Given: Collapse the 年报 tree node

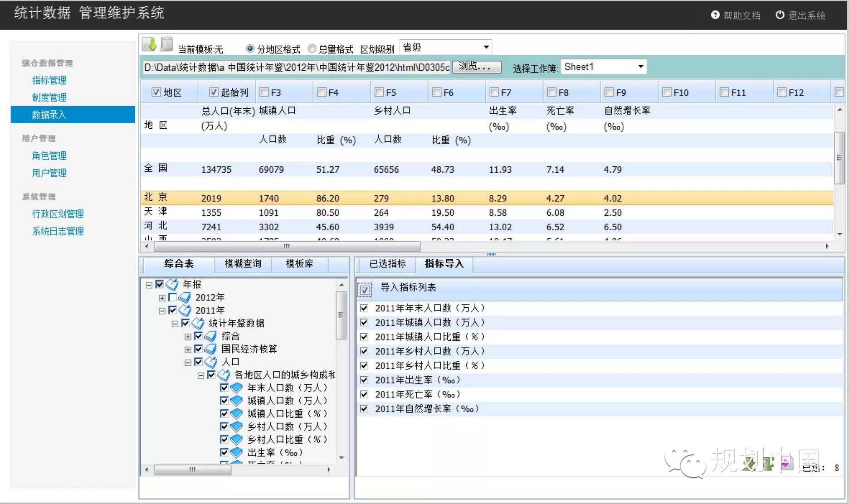Looking at the screenshot, I should [x=149, y=285].
